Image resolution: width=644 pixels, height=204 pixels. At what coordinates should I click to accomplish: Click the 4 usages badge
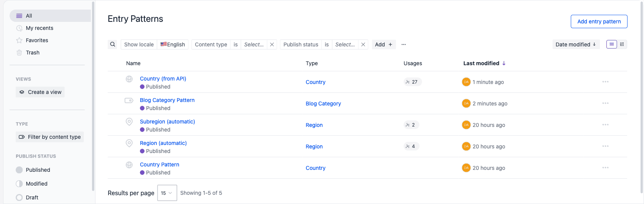[x=411, y=146]
